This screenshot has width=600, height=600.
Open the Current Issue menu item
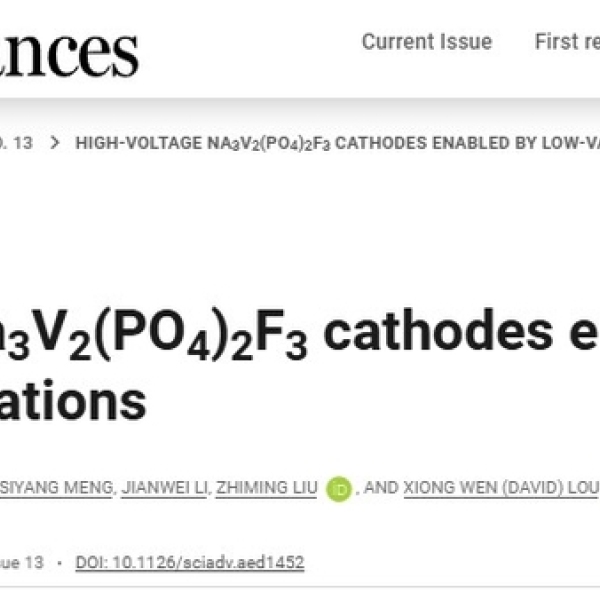(x=426, y=42)
